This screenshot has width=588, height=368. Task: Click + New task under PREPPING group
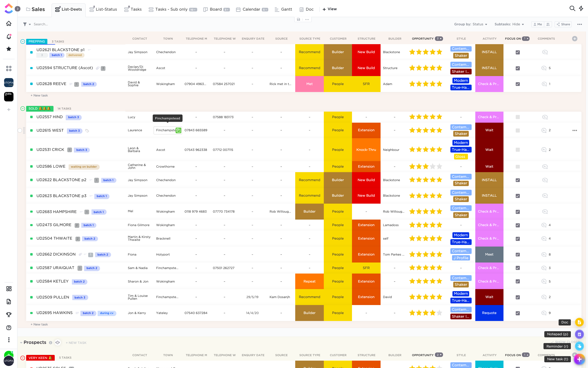click(39, 95)
